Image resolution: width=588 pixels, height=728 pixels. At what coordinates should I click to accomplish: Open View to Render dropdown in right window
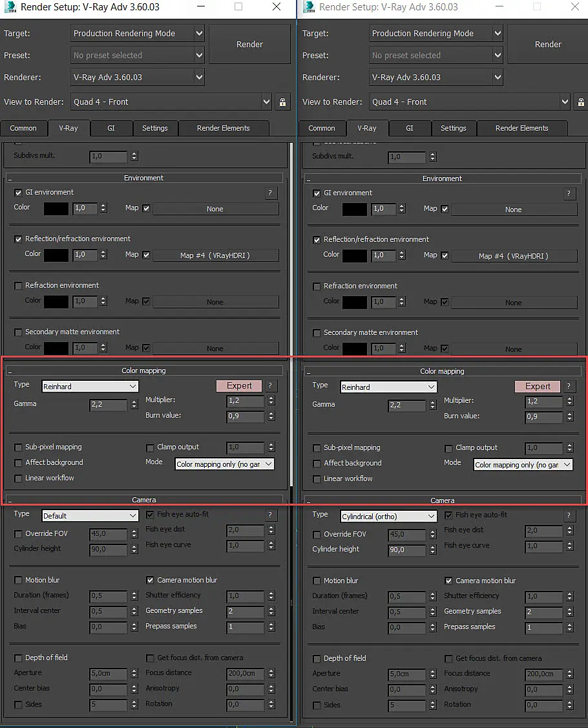470,102
